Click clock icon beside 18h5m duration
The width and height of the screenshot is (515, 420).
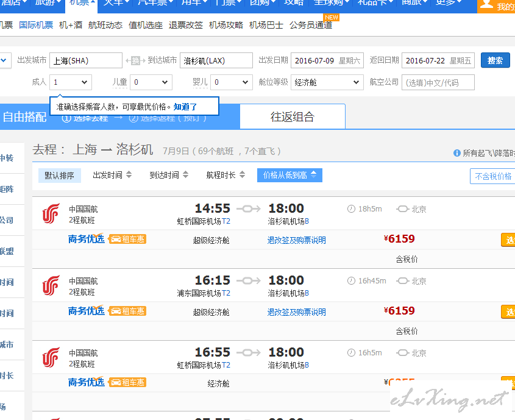(x=351, y=209)
